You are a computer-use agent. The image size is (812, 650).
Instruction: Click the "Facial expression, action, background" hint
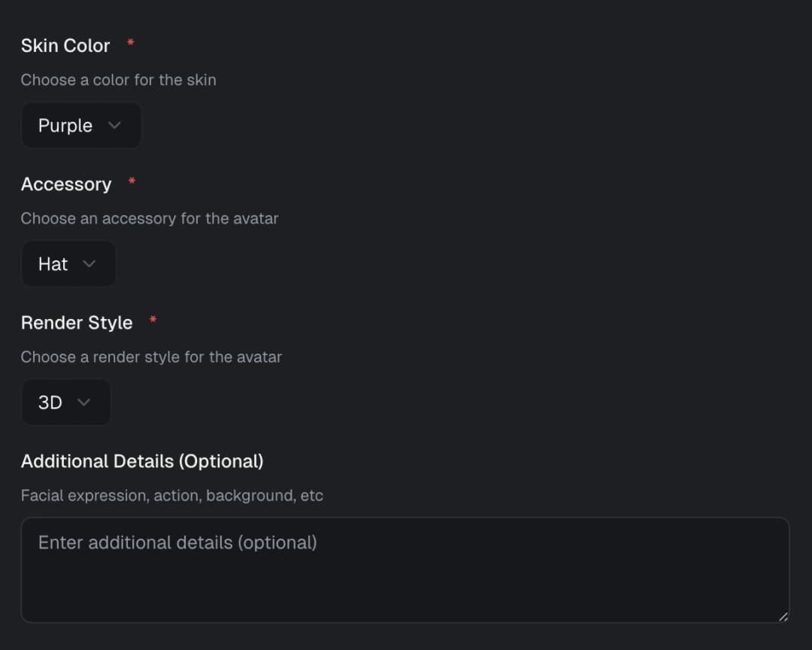171,496
